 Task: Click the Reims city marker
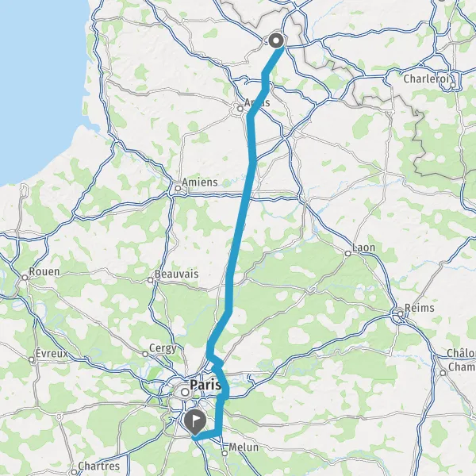[x=401, y=313]
